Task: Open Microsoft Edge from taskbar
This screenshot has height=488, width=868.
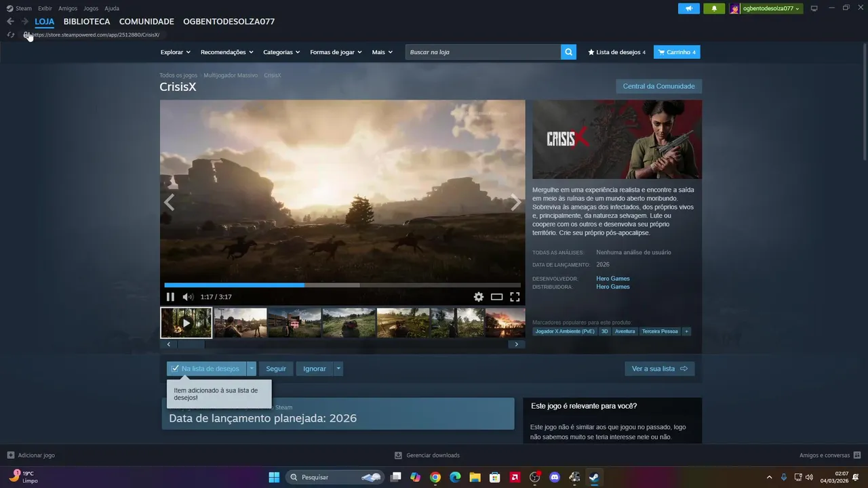Action: (455, 477)
